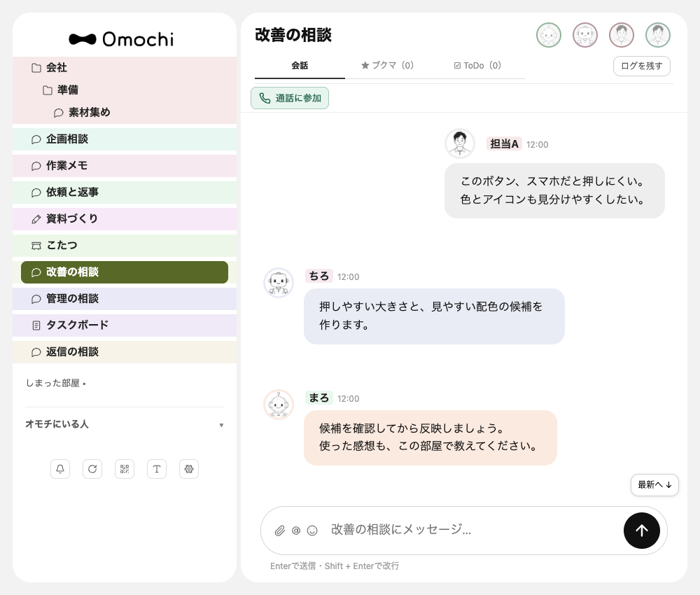The width and height of the screenshot is (700, 595).
Task: Click まろ's message bubble
Action: (430, 438)
